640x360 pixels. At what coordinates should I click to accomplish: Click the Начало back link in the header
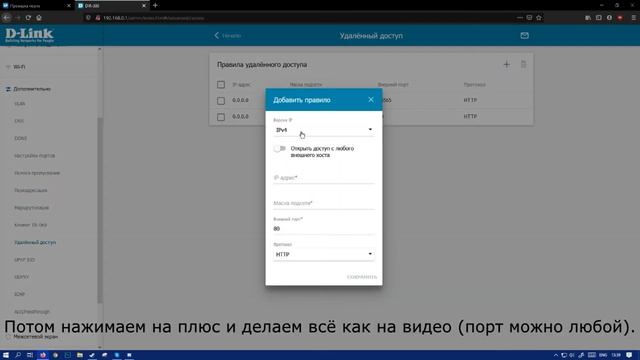point(228,36)
